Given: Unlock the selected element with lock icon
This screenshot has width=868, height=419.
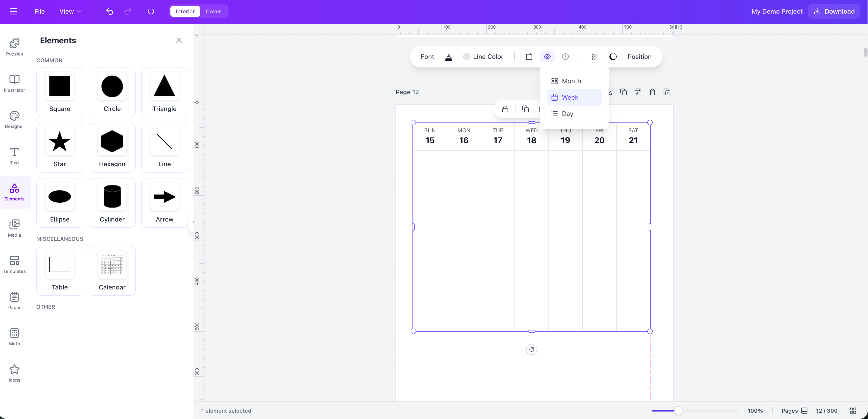Looking at the screenshot, I should pyautogui.click(x=505, y=109).
